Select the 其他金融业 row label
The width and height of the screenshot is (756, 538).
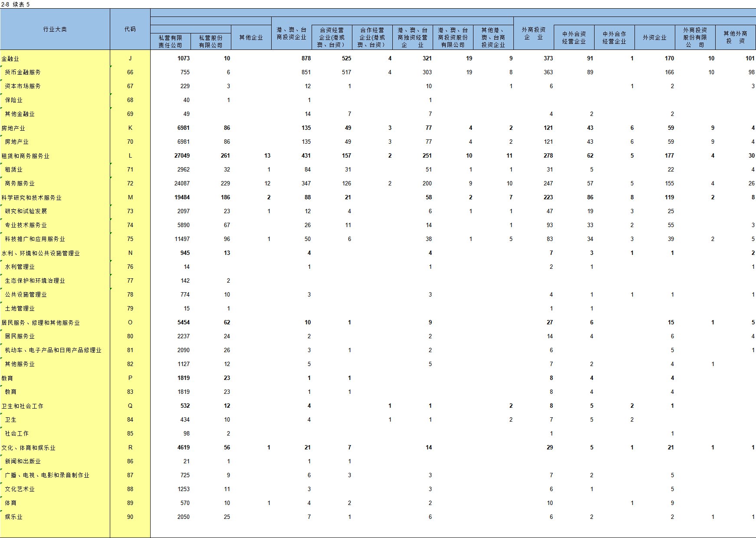(20, 114)
